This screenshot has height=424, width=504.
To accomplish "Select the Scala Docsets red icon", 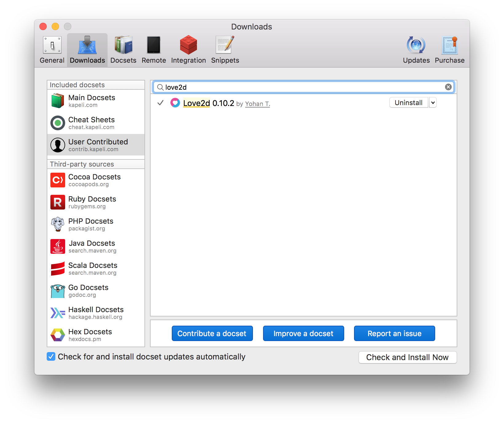I will tap(58, 269).
